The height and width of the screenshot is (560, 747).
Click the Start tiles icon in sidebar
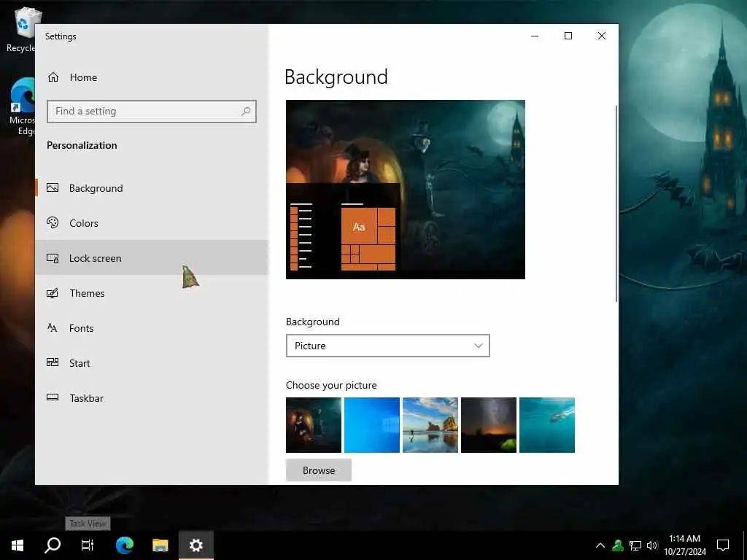point(53,362)
